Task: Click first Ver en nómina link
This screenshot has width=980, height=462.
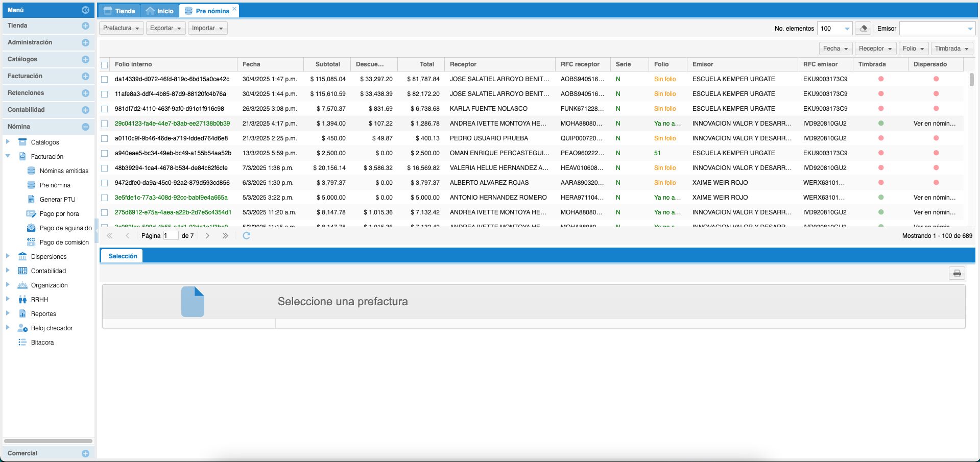Action: [934, 124]
